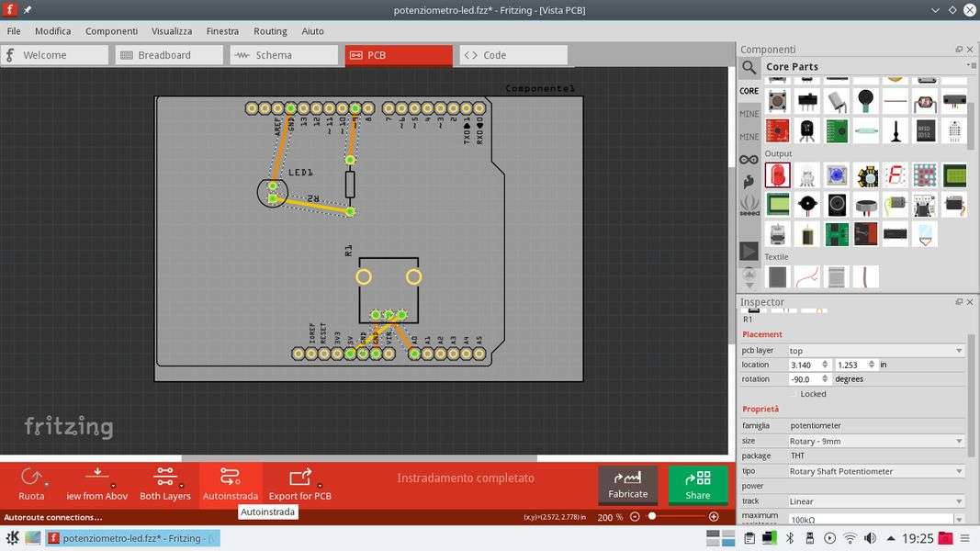Screen dimensions: 980x551
Task: Click the Fabricate button
Action: tap(628, 485)
